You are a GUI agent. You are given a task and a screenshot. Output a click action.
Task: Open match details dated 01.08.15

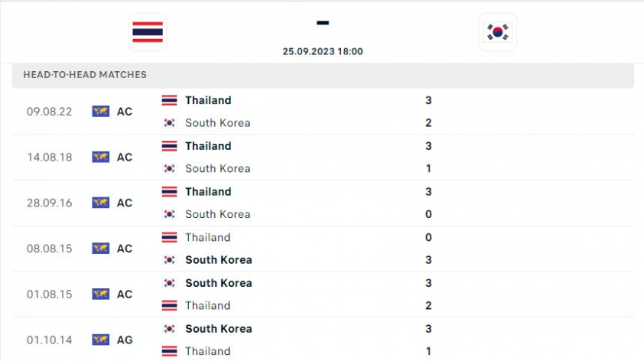pos(323,294)
